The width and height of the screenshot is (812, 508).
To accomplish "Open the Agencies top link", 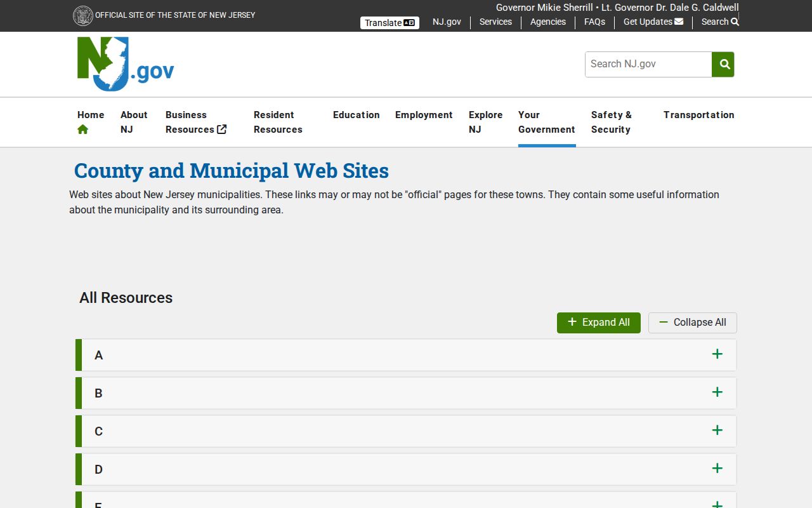I will click(x=548, y=22).
